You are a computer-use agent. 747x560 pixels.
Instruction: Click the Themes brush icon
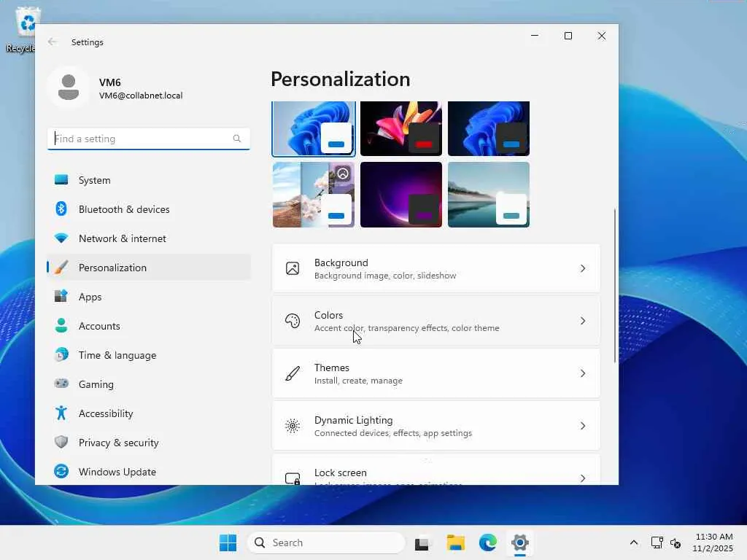[293, 373]
